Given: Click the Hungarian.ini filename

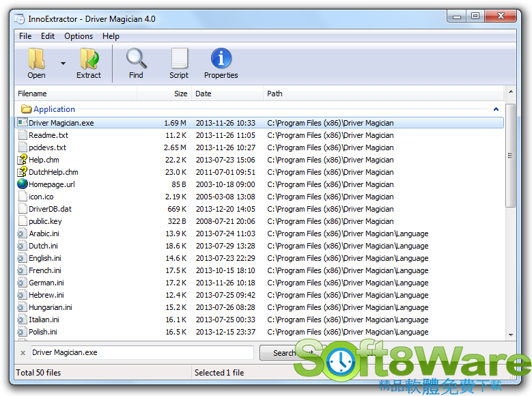Looking at the screenshot, I should tap(51, 307).
